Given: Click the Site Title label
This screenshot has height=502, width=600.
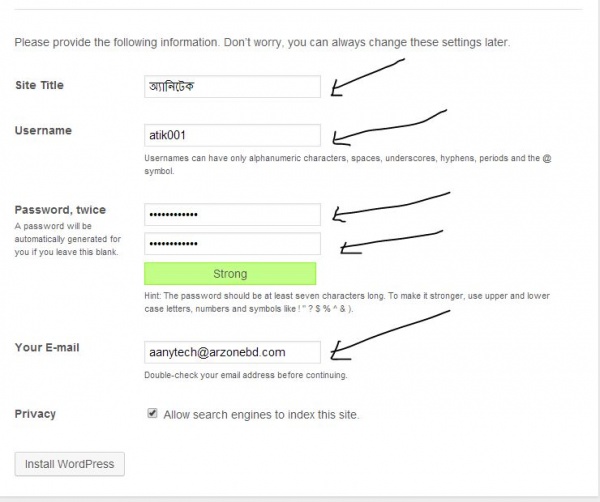Looking at the screenshot, I should (39, 85).
